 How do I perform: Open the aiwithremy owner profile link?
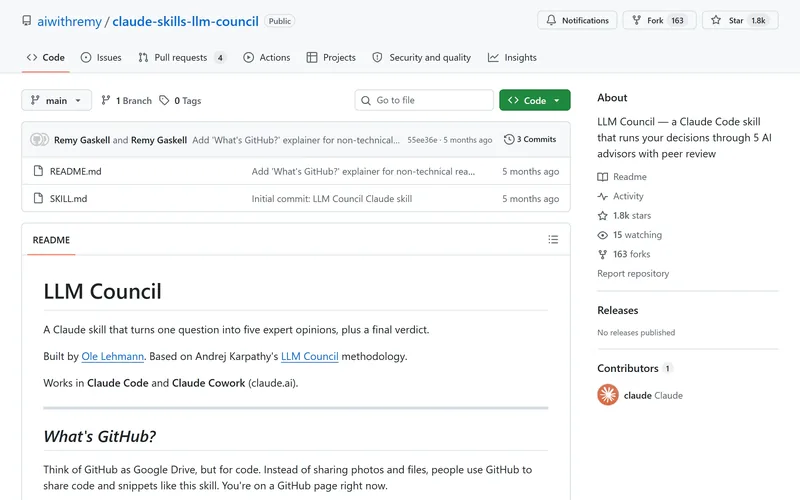coord(69,21)
